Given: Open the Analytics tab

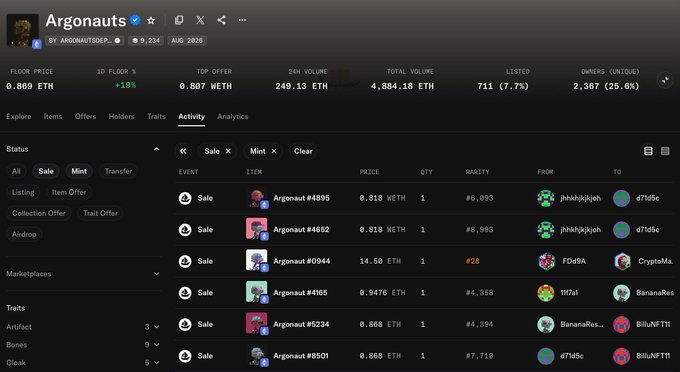Looking at the screenshot, I should pyautogui.click(x=233, y=116).
